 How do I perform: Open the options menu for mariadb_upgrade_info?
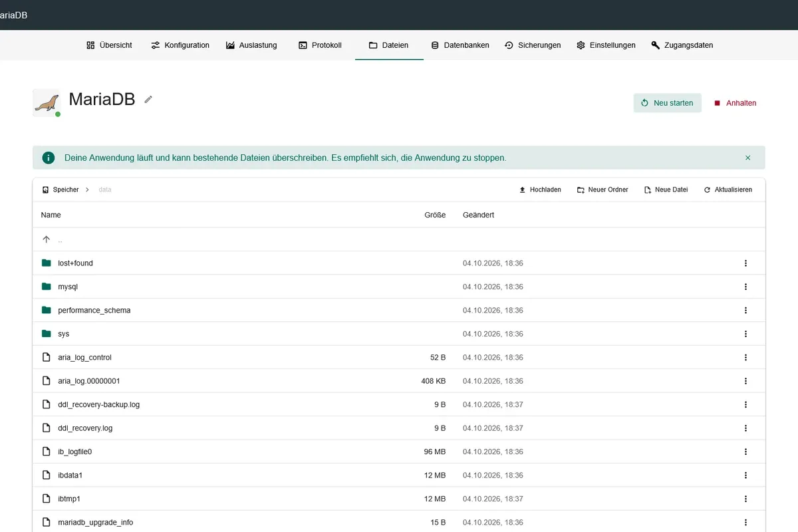pos(745,523)
